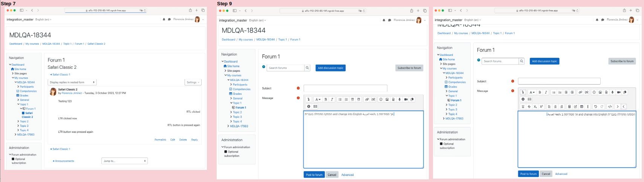Open emoji picker in the collapsed-toolbar window
This screenshot has height=182, width=644.
(381, 99)
